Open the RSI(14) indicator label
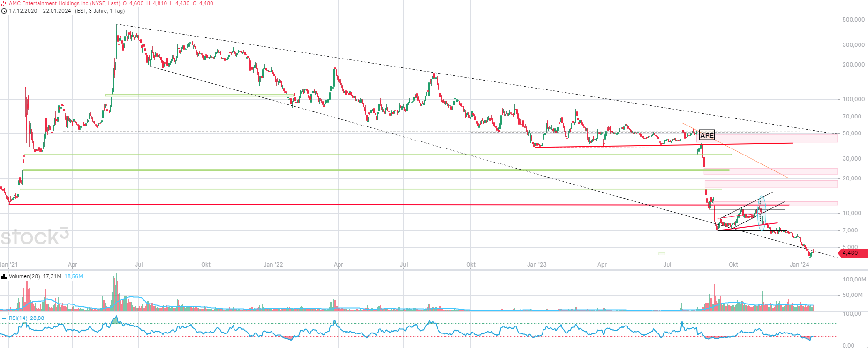The height and width of the screenshot is (348, 868). pos(18,318)
